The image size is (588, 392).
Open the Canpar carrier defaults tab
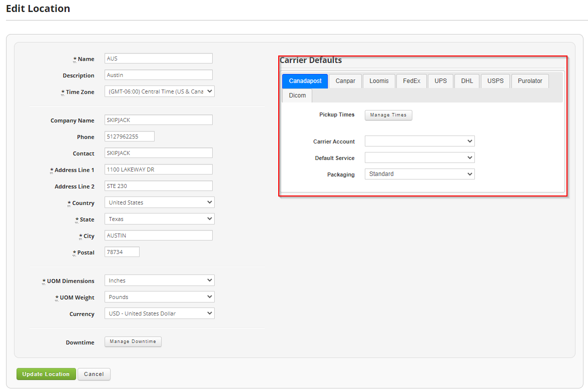[x=345, y=80]
